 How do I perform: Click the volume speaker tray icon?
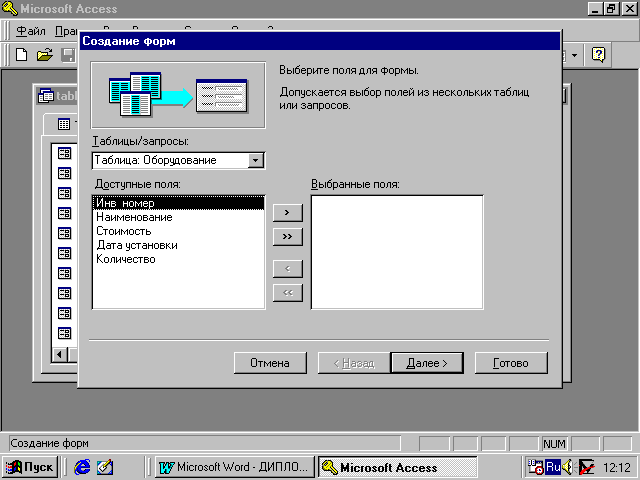[x=568, y=467]
